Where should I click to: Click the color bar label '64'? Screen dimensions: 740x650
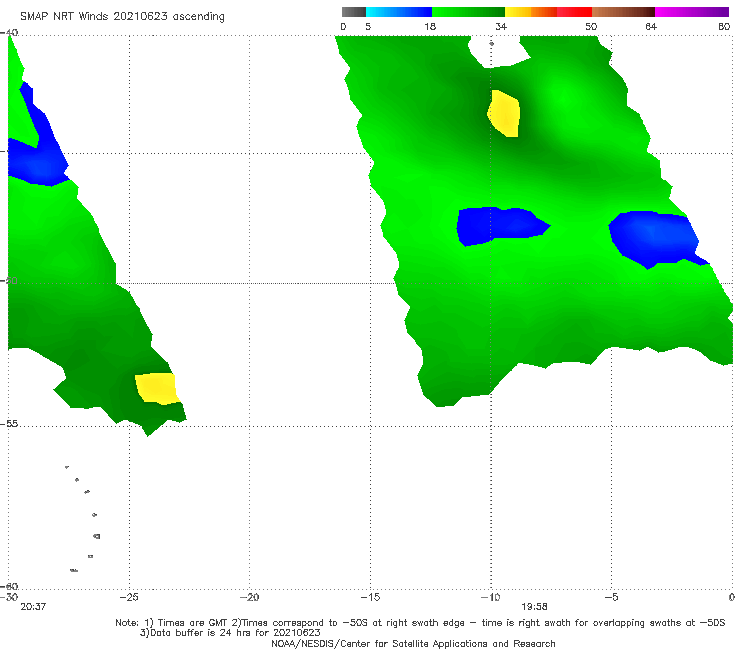point(651,27)
